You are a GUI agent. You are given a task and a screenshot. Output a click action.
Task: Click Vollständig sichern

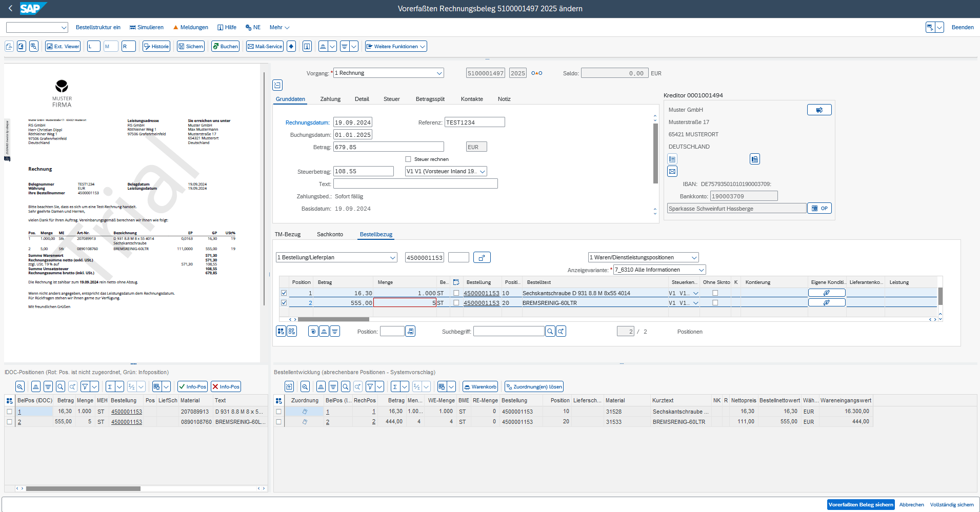pyautogui.click(x=951, y=504)
